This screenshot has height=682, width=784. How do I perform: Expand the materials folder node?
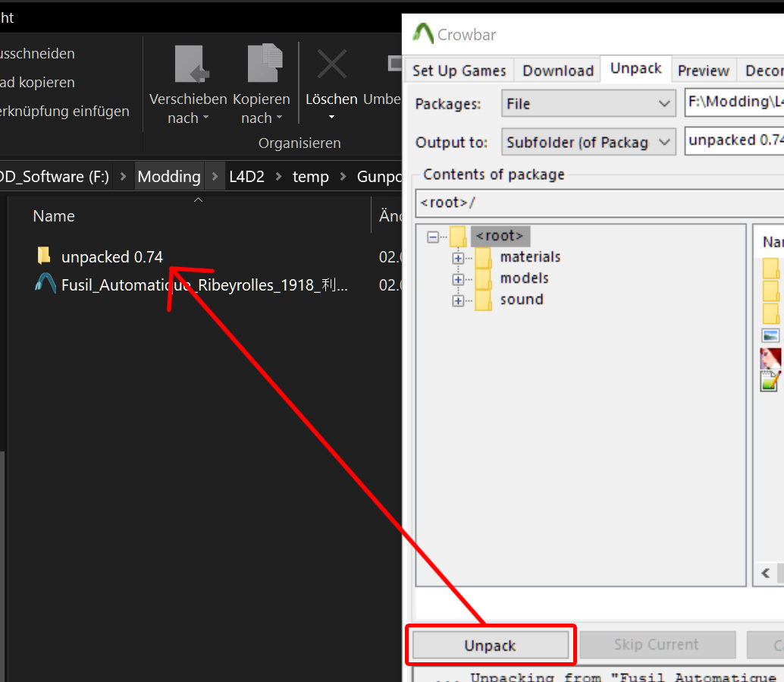(458, 258)
